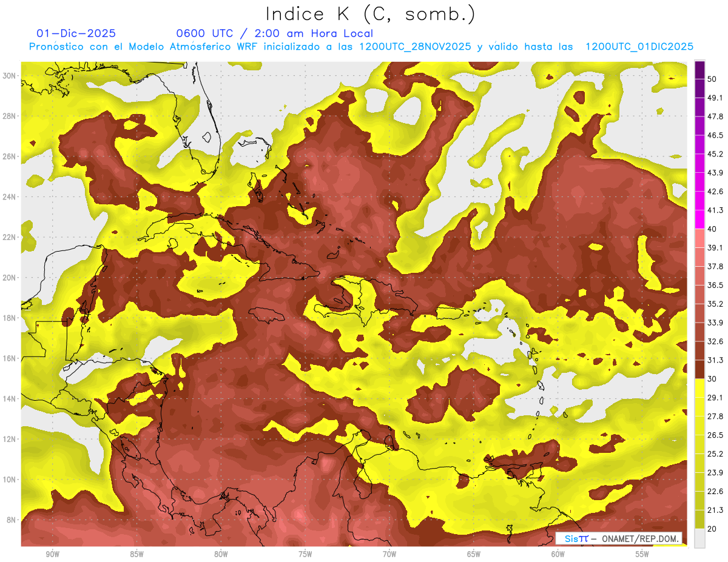Click the latitude axis label '14N'

click(8, 399)
